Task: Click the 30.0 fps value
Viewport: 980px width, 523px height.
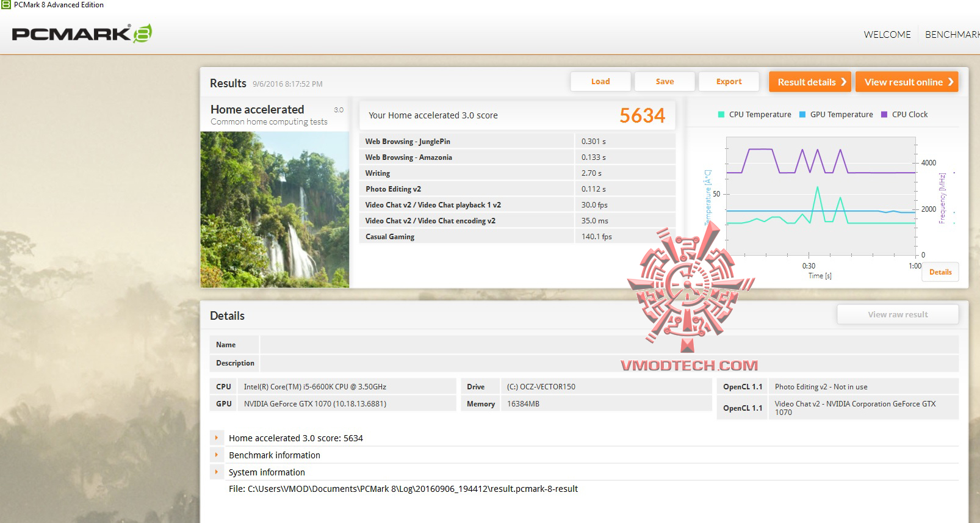Action: 594,205
